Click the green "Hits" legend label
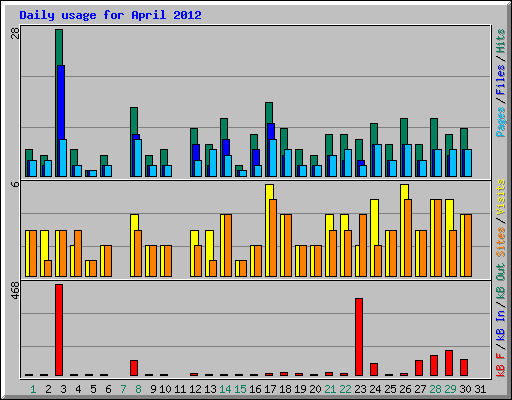 coord(501,41)
